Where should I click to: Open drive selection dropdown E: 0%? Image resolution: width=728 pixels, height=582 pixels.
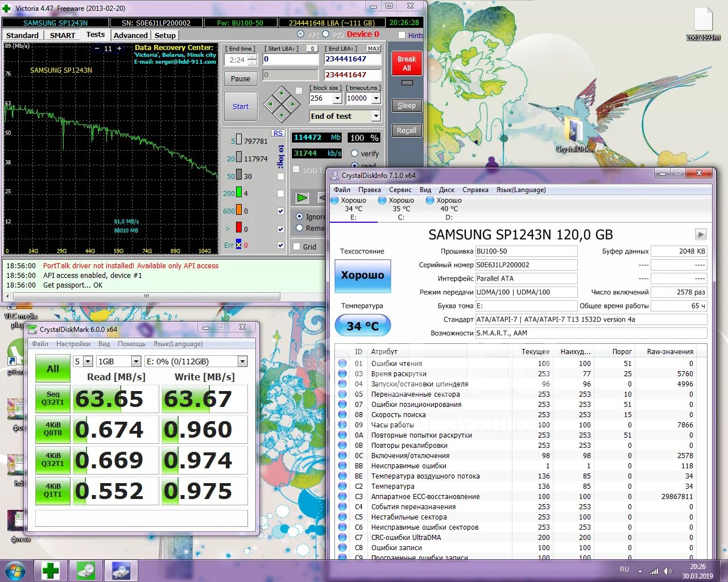(243, 361)
